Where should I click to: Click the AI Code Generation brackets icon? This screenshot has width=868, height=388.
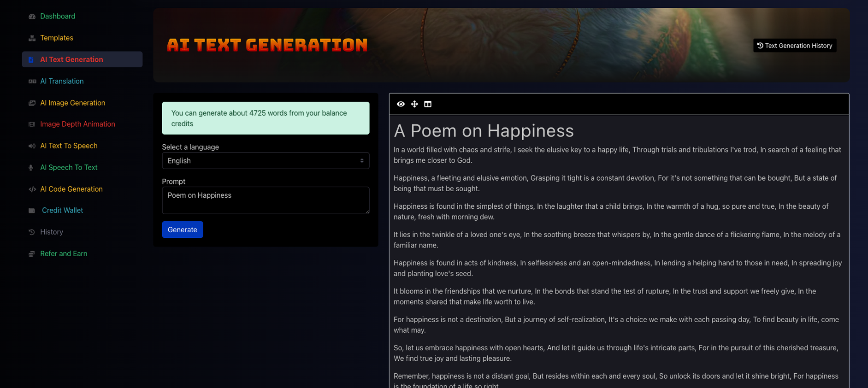(x=32, y=189)
